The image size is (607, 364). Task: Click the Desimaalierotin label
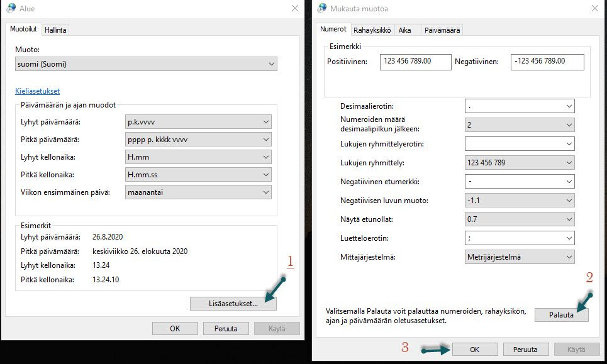367,106
